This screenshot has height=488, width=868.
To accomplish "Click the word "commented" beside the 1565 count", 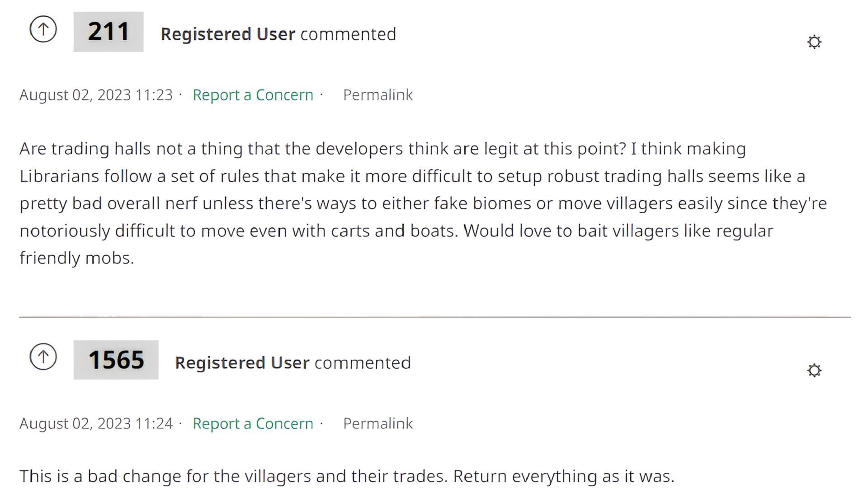I will 363,363.
